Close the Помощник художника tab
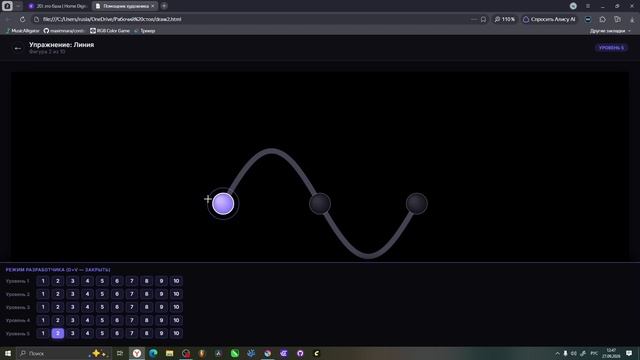Screen dimensions: 640x360 153,6
